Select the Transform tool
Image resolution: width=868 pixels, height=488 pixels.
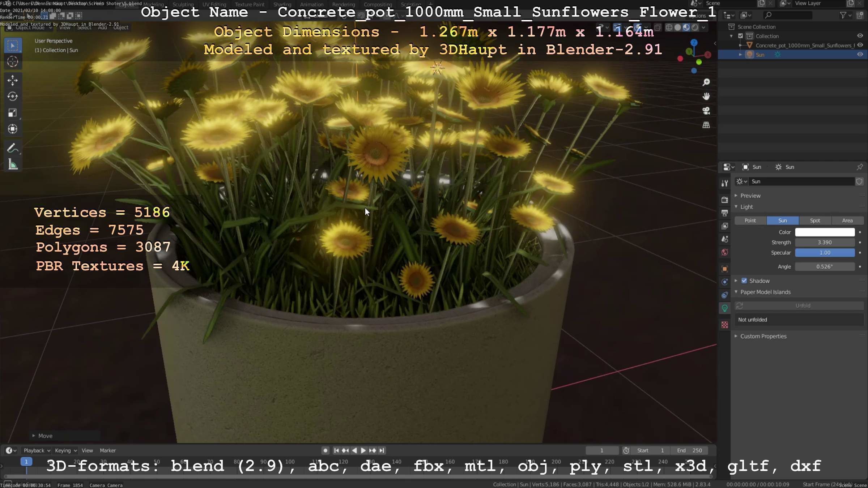(13, 129)
